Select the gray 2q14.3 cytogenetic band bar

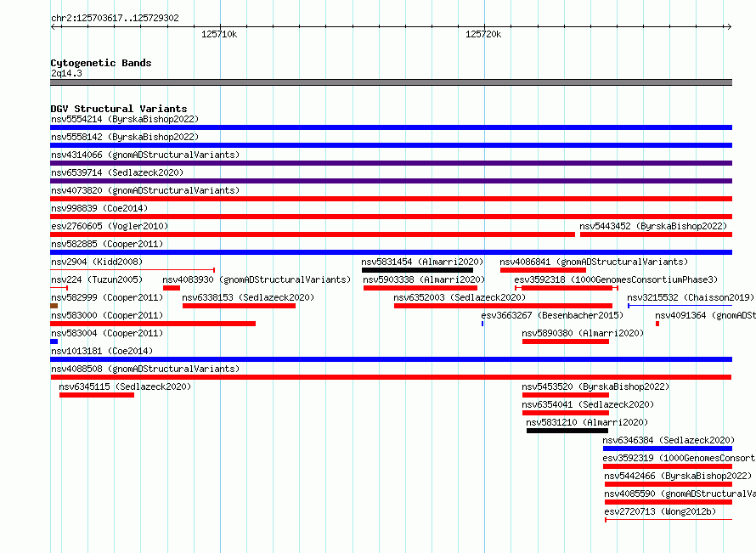click(391, 82)
